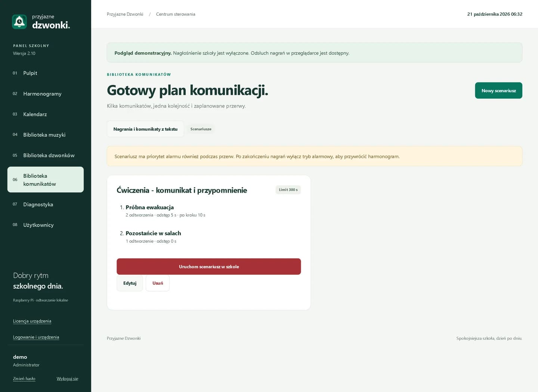Viewport: 538px width, 392px height.
Task: Select step 1 Próbna ewakuacja
Action: tap(149, 207)
